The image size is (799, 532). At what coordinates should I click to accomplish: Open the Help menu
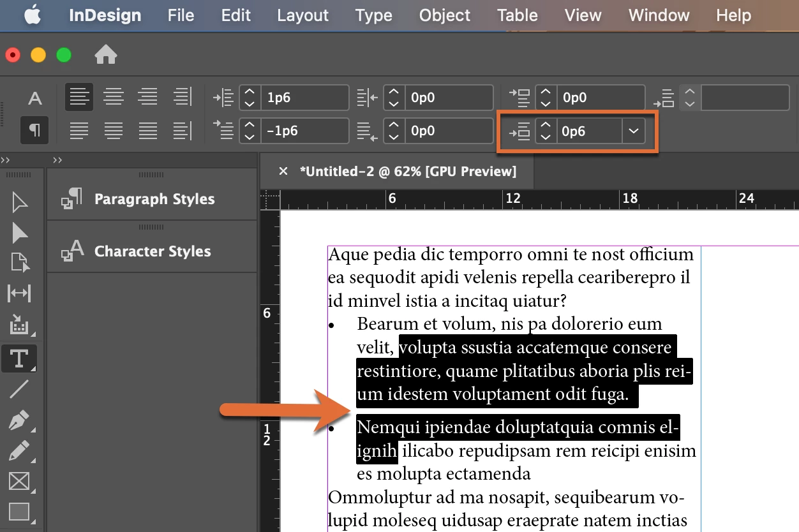point(734,15)
